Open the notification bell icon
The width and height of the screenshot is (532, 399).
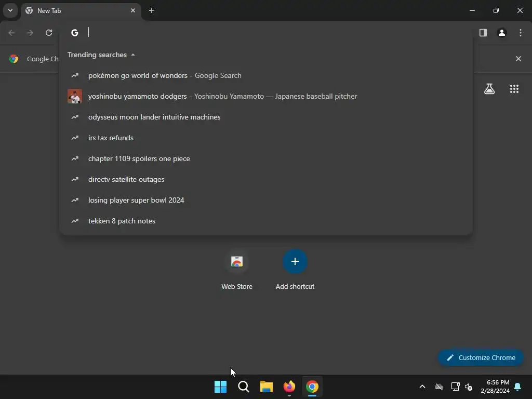point(518,387)
